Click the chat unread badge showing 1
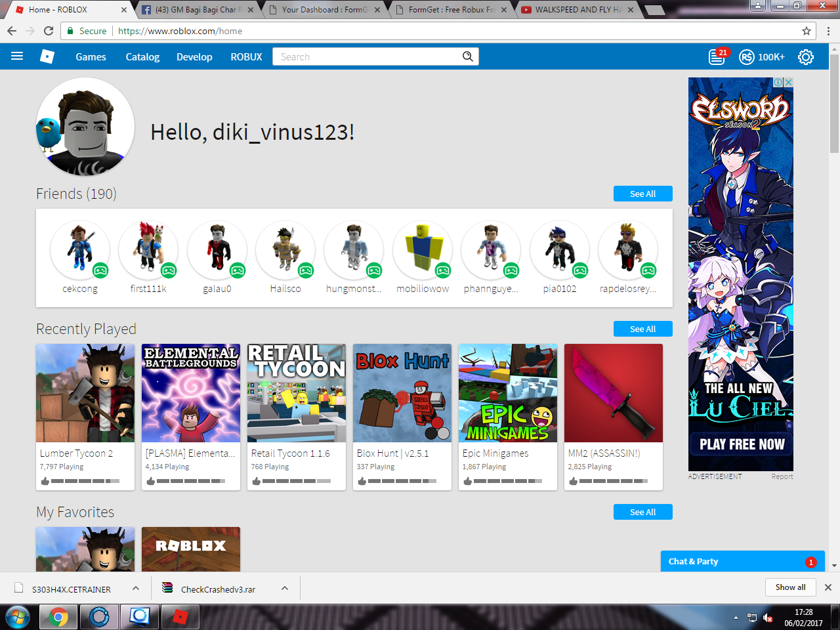This screenshot has width=840, height=630. pyautogui.click(x=811, y=562)
